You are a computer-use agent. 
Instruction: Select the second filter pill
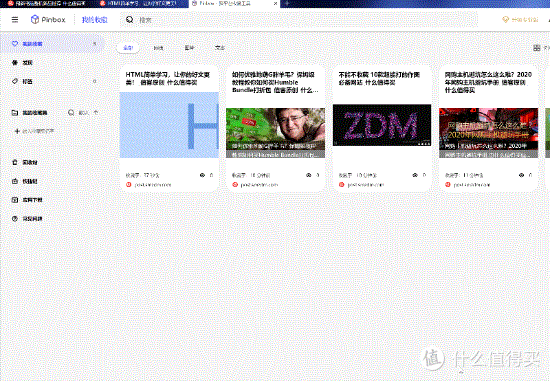point(158,48)
